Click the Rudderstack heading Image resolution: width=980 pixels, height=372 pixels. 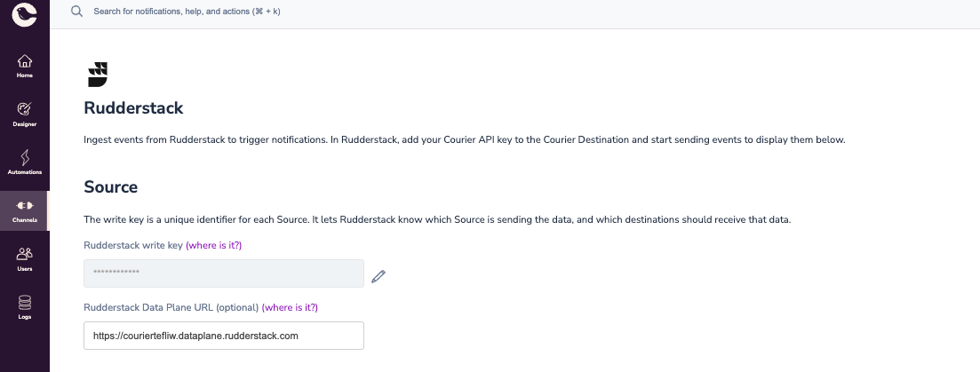pyautogui.click(x=134, y=108)
